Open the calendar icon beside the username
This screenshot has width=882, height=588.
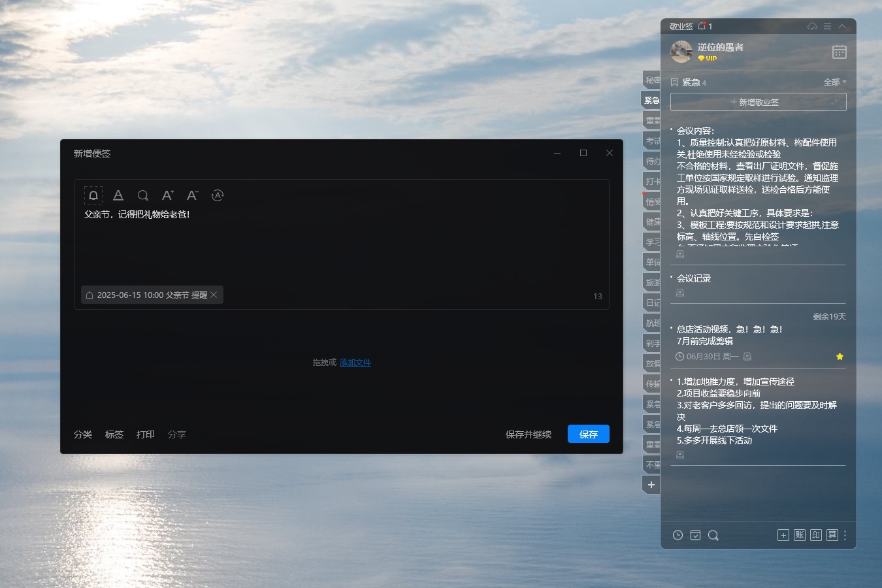(840, 52)
